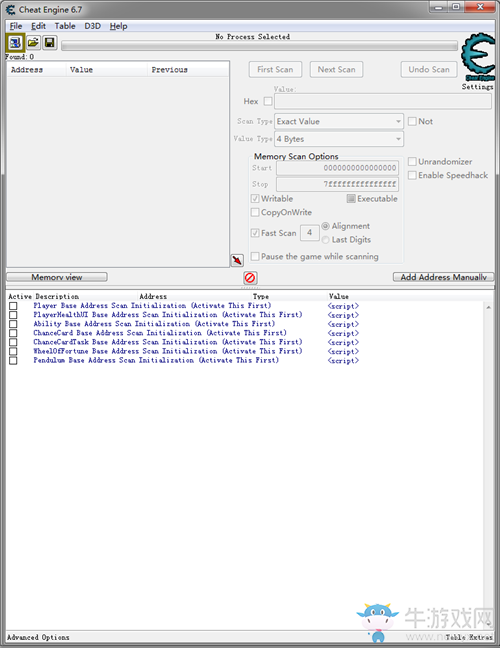Screen dimensions: 500x648
Task: Activate the Player Base Address Scan checkbox
Action: click(x=13, y=306)
